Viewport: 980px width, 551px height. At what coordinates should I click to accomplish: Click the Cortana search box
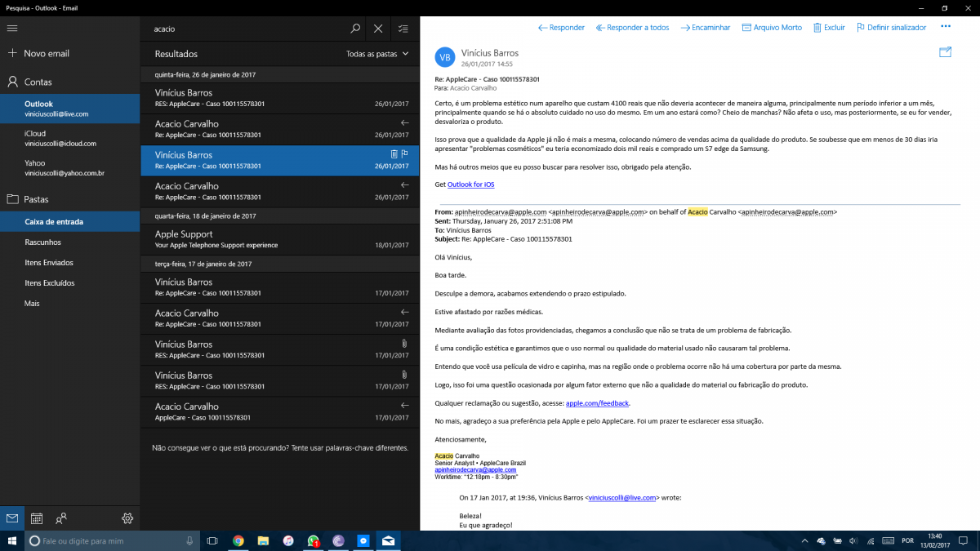(x=113, y=540)
